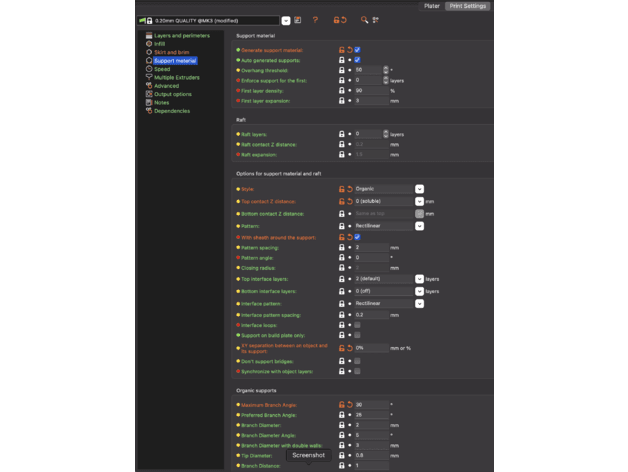The width and height of the screenshot is (628, 472).
Task: Open the Multiple Extruders page
Action: coord(177,78)
